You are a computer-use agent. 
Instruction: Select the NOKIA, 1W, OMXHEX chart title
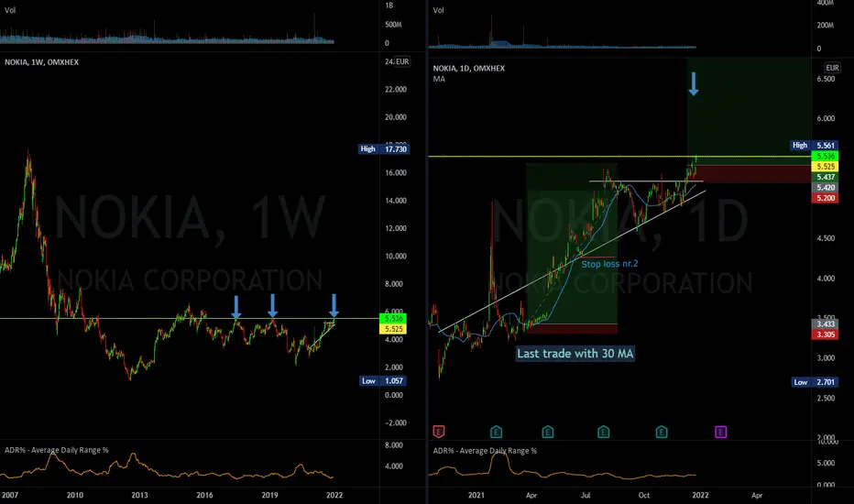(x=42, y=62)
